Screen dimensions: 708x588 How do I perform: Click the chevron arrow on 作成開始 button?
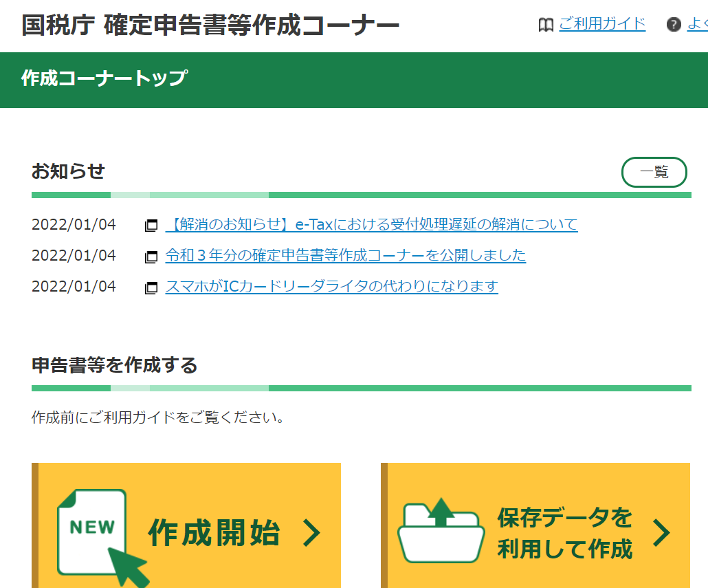click(311, 533)
